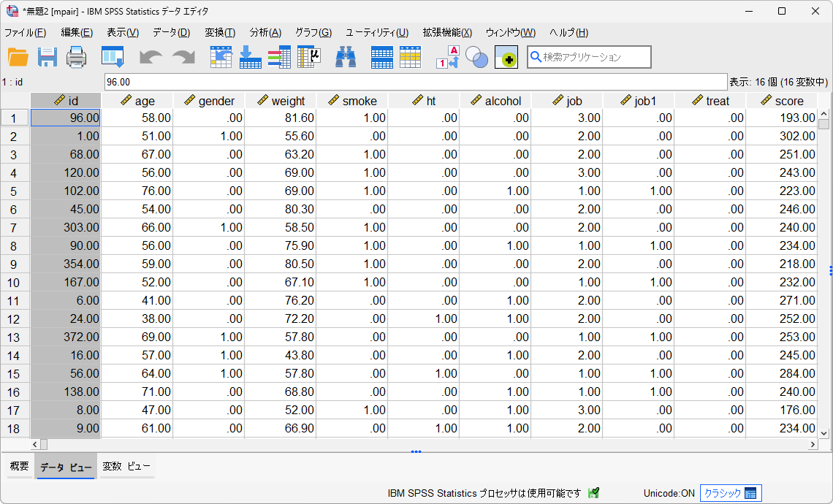Image resolution: width=833 pixels, height=504 pixels.
Task: Run descriptive statistics with the mu icon
Action: (308, 57)
